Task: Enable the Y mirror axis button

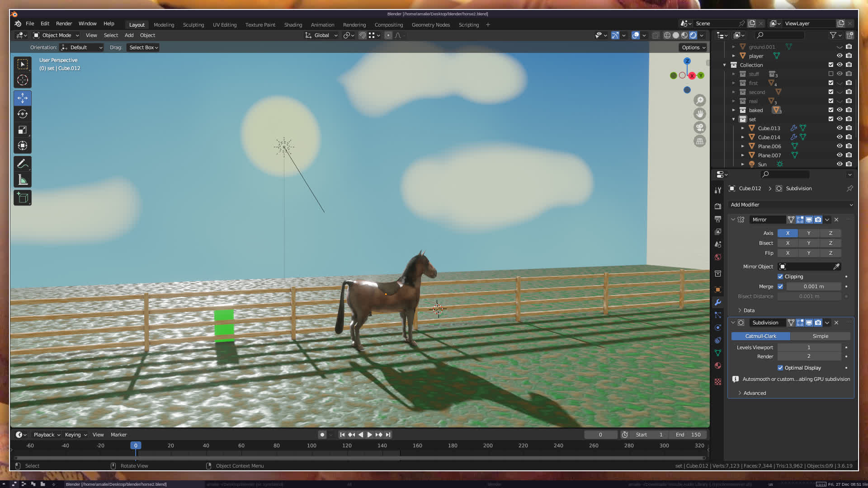Action: pos(808,233)
